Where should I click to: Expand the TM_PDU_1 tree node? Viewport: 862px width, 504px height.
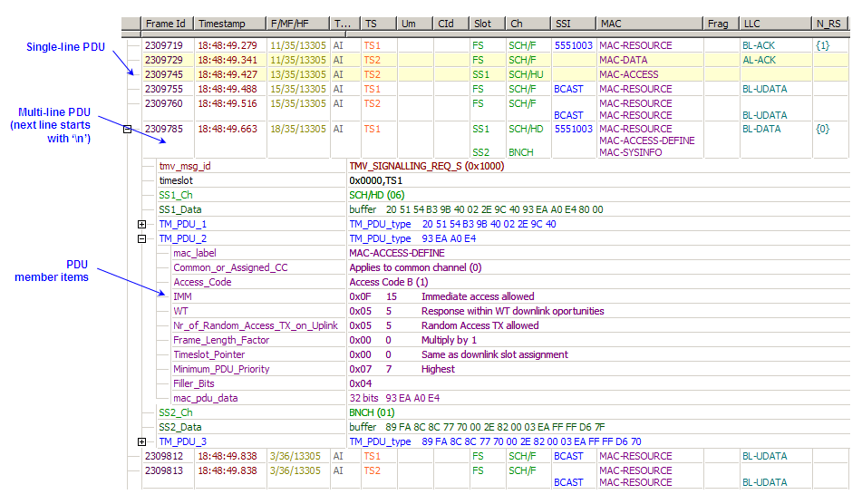click(x=141, y=224)
